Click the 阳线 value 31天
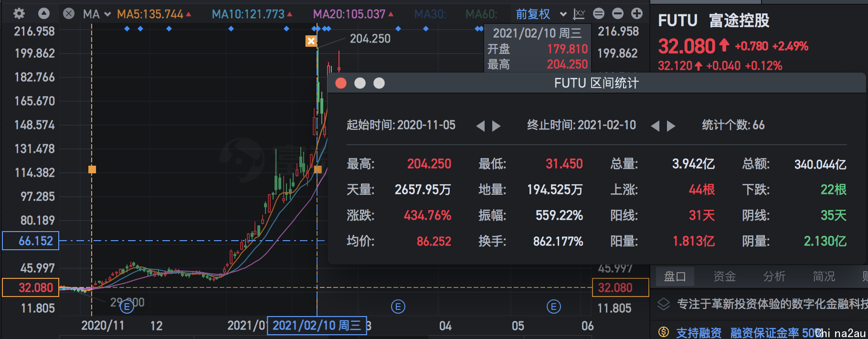 [x=702, y=216]
